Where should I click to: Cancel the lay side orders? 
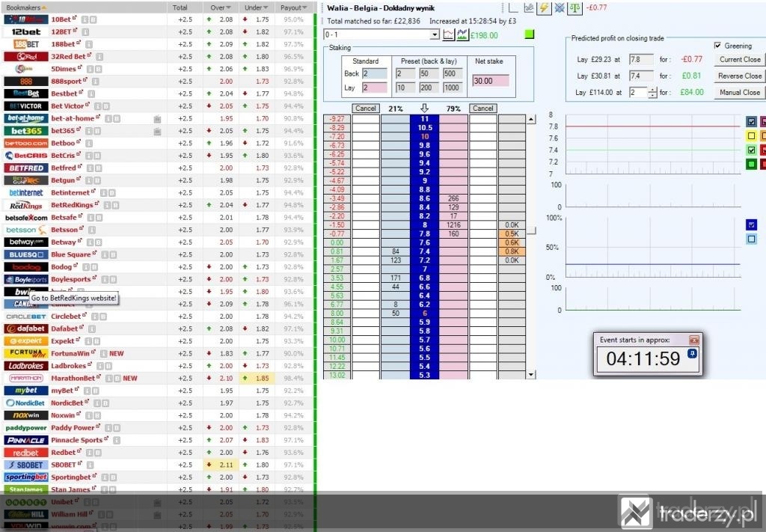point(482,108)
